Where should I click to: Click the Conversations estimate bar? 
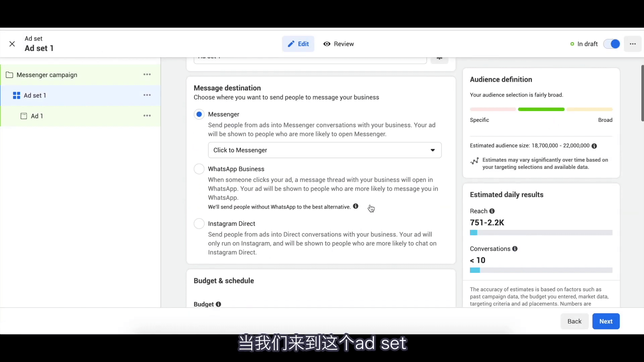click(x=541, y=270)
